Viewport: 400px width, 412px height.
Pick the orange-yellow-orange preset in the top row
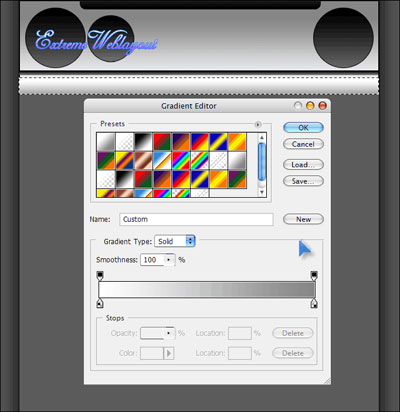click(x=238, y=141)
